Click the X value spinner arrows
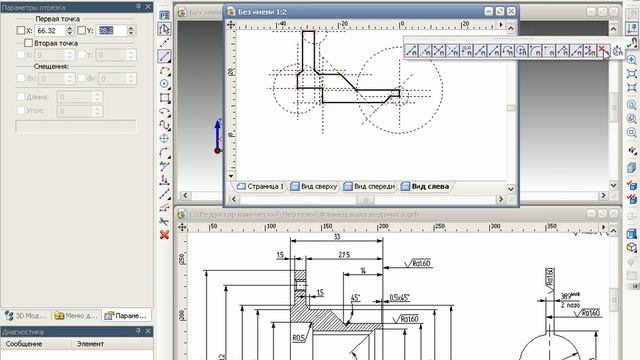This screenshot has width=640, height=360. coord(69,31)
